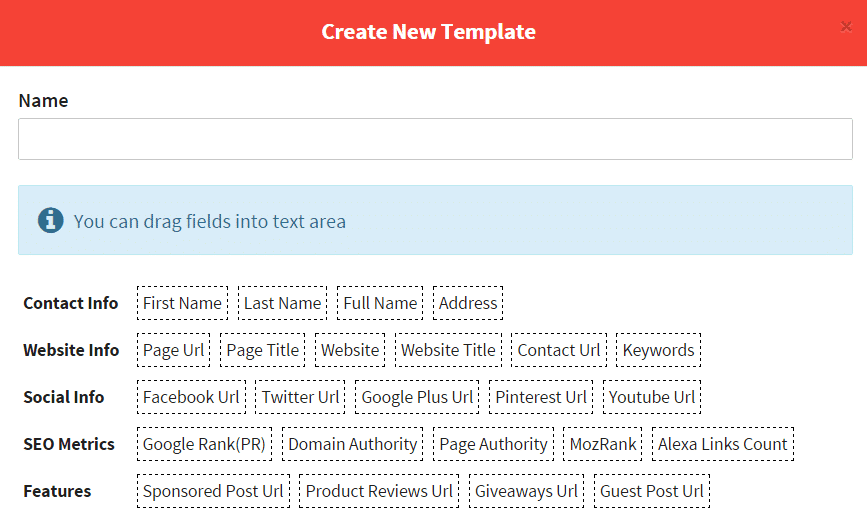867x514 pixels.
Task: Focus the template Name input field
Action: [x=435, y=139]
